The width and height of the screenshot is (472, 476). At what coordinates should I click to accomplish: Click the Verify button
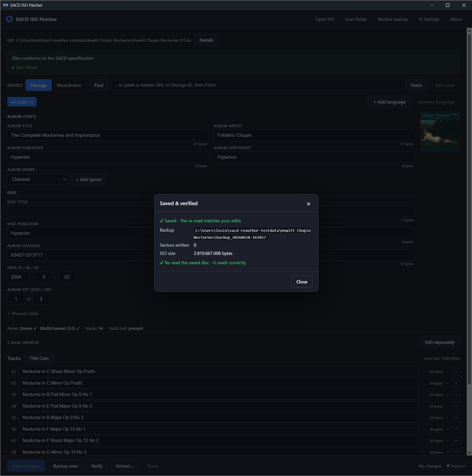pos(97,466)
